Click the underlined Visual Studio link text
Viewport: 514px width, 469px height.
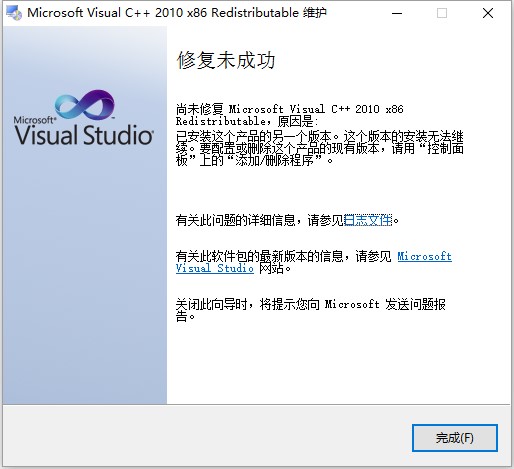215,268
